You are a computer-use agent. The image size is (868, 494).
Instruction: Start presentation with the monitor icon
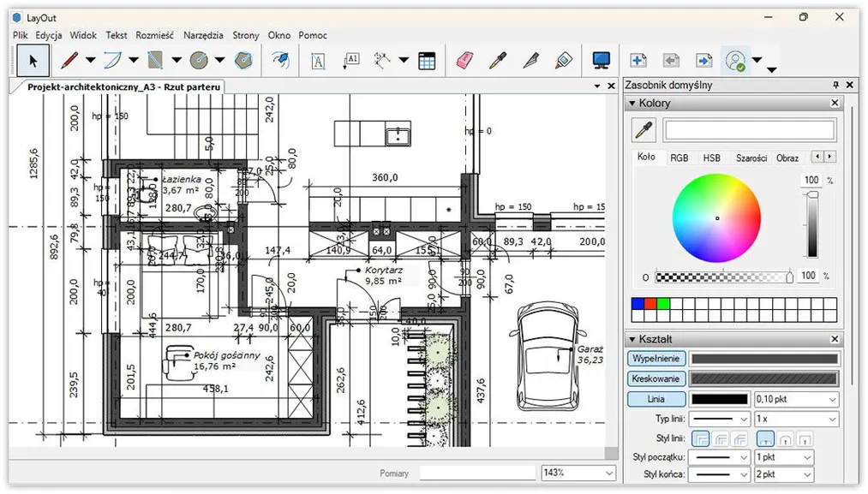(x=602, y=61)
